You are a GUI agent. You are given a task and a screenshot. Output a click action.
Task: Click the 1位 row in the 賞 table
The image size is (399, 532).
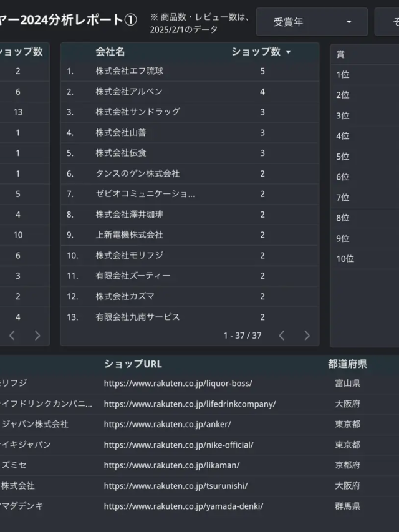343,75
